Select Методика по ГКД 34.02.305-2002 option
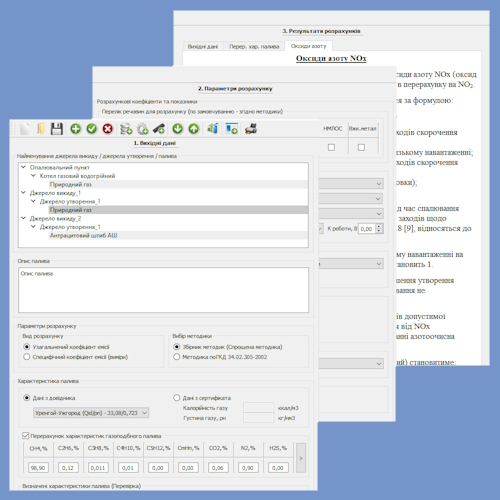This screenshot has height=500, width=500. coord(177,357)
